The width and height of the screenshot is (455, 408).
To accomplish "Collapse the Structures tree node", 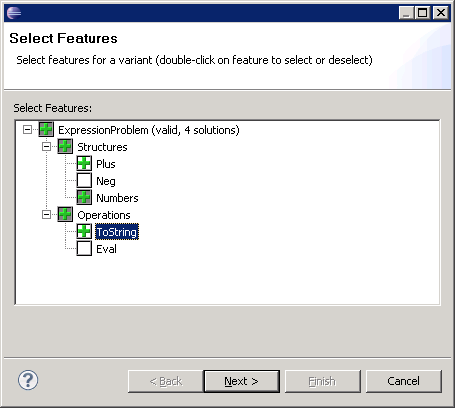I will coord(46,146).
